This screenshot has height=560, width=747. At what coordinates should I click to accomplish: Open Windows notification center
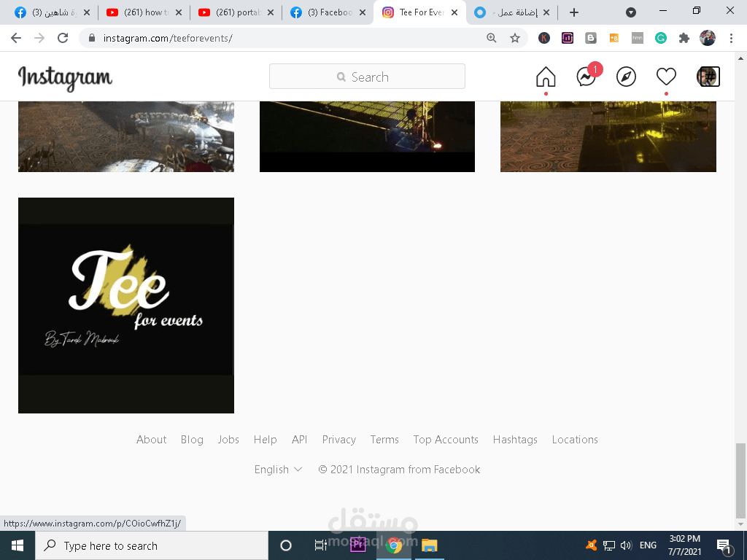(x=724, y=546)
